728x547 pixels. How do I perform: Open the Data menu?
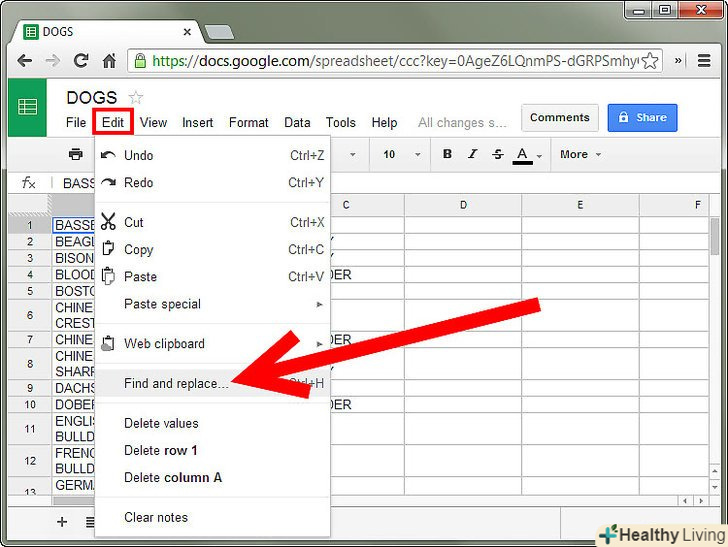297,123
